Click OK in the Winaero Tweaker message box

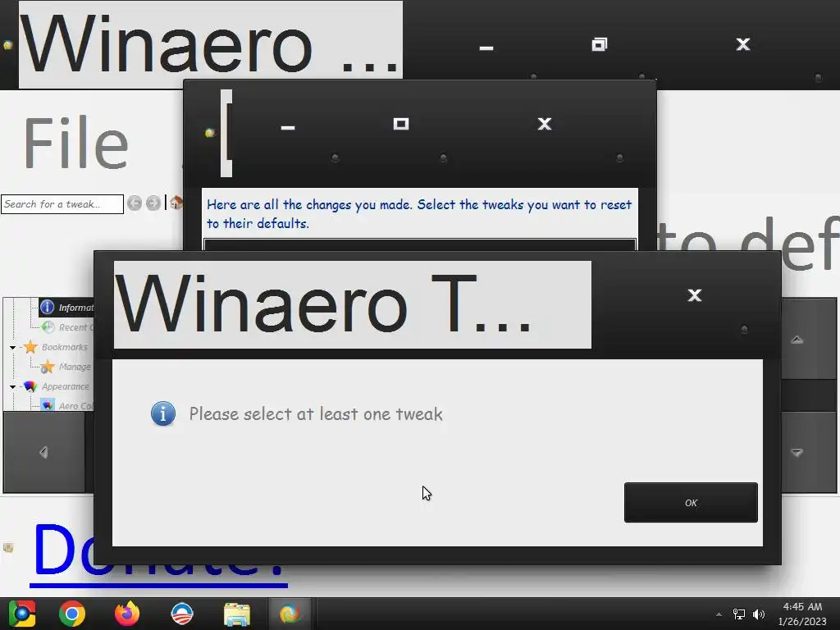691,503
